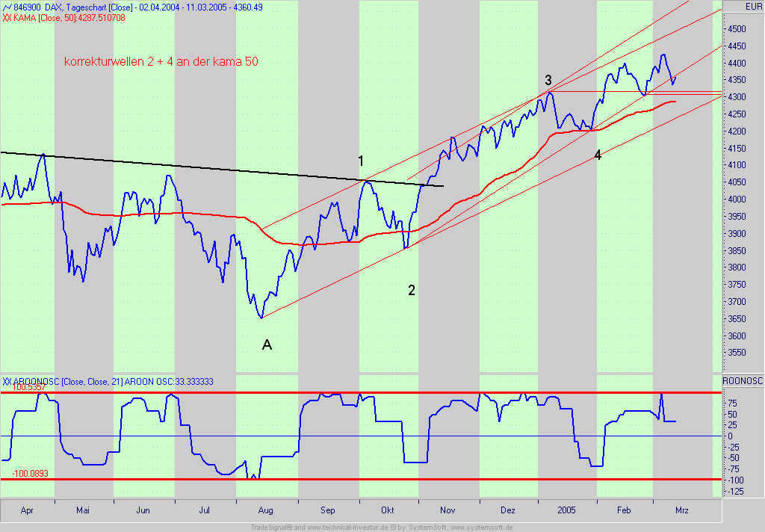Click the Feb month label
The image size is (765, 532).
[x=624, y=510]
